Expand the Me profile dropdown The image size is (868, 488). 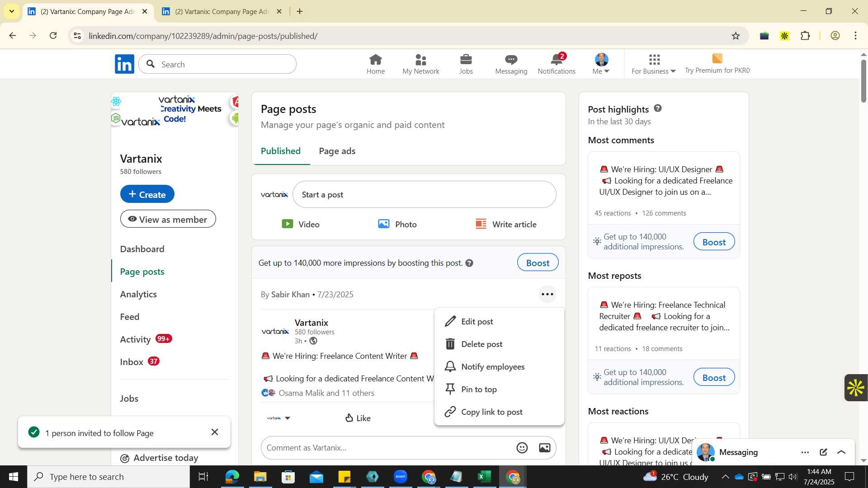(x=601, y=64)
